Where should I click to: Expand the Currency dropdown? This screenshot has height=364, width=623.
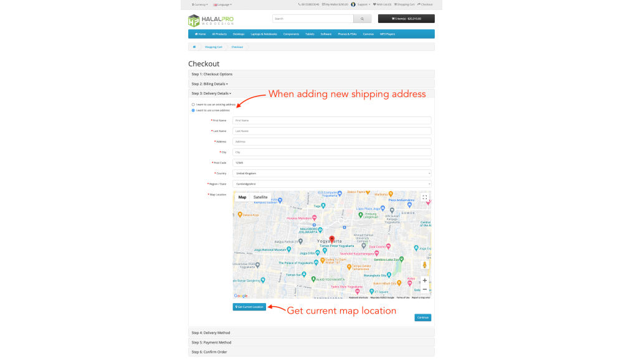pos(200,4)
